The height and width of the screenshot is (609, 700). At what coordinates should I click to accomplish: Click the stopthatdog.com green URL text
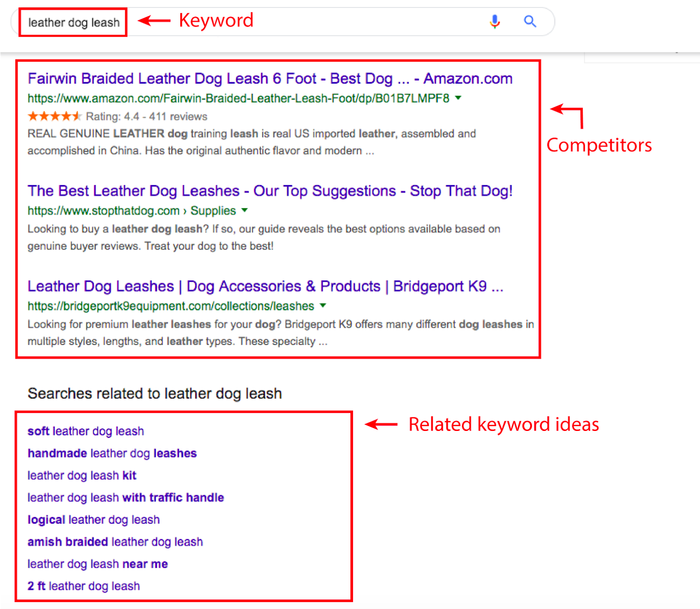(x=132, y=211)
